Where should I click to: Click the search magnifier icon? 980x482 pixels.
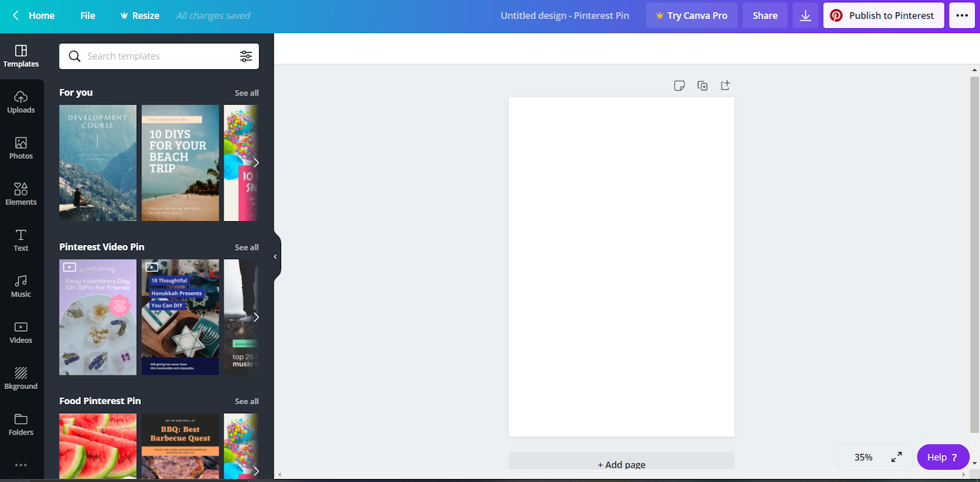point(75,56)
